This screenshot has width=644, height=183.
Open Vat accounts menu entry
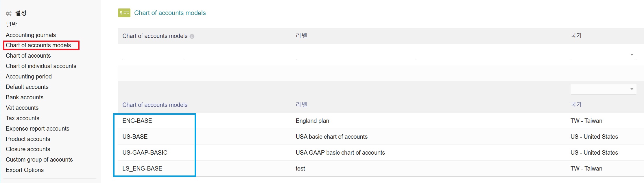click(22, 108)
